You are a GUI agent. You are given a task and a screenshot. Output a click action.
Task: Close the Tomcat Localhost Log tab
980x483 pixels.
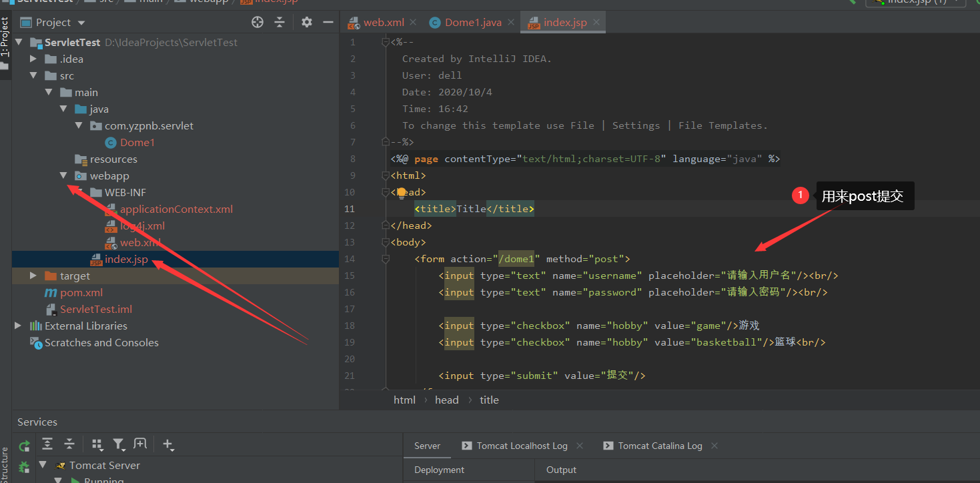pyautogui.click(x=580, y=446)
